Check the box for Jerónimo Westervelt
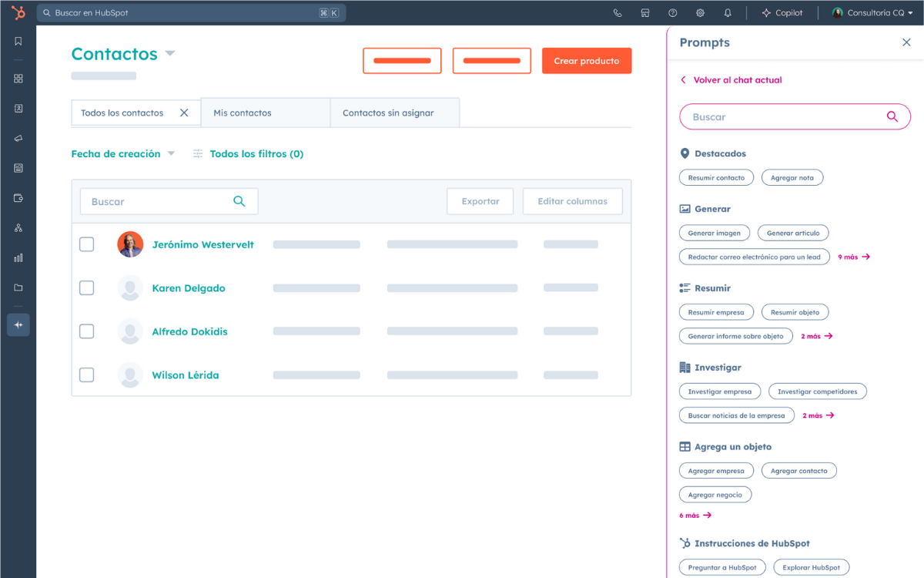924x578 pixels. (87, 244)
